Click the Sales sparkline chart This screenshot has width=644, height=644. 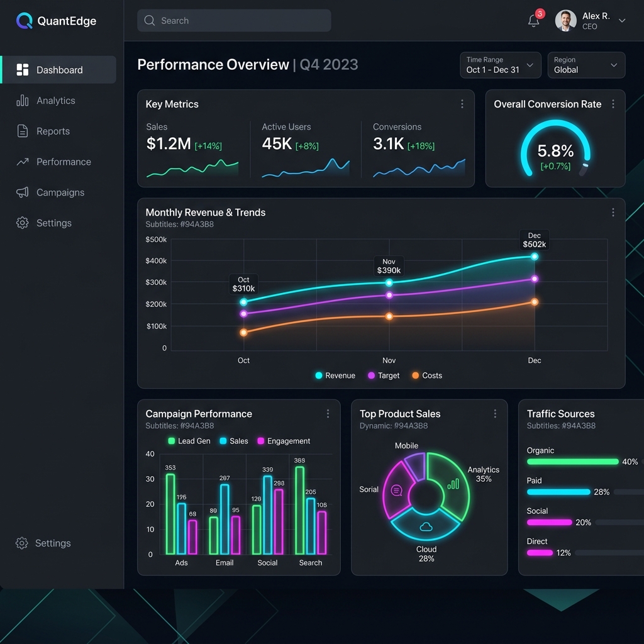click(192, 169)
